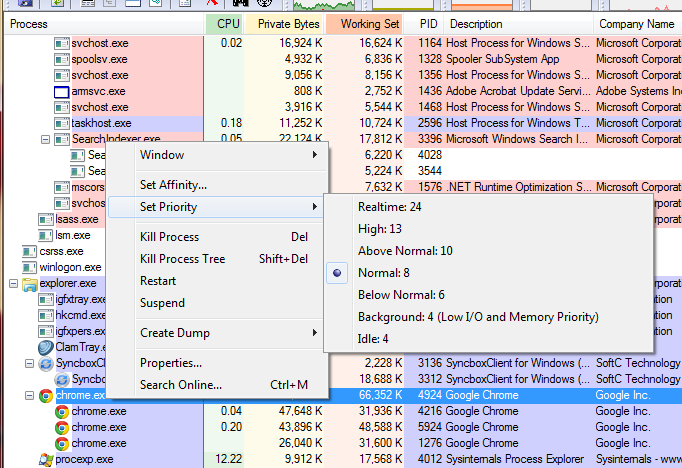
Task: Open the Set Priority submenu
Action: [217, 207]
